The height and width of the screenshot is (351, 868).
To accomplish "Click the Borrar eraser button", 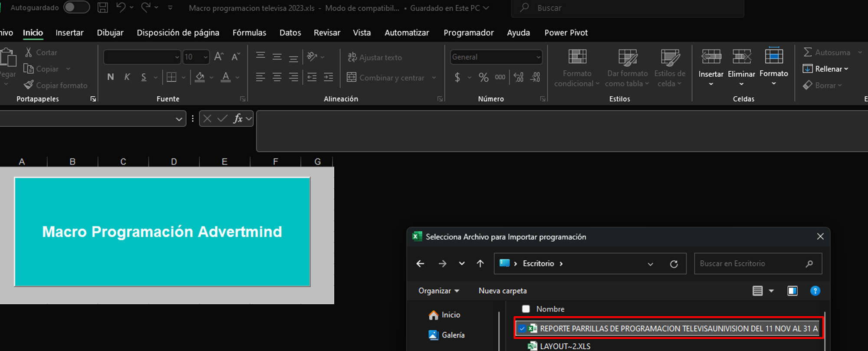I will coord(822,85).
